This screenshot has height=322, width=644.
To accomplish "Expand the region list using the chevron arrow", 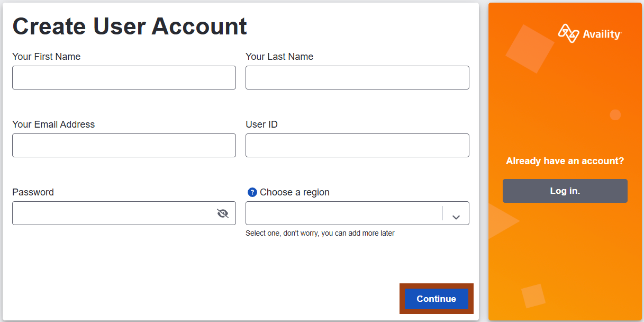I will point(456,217).
